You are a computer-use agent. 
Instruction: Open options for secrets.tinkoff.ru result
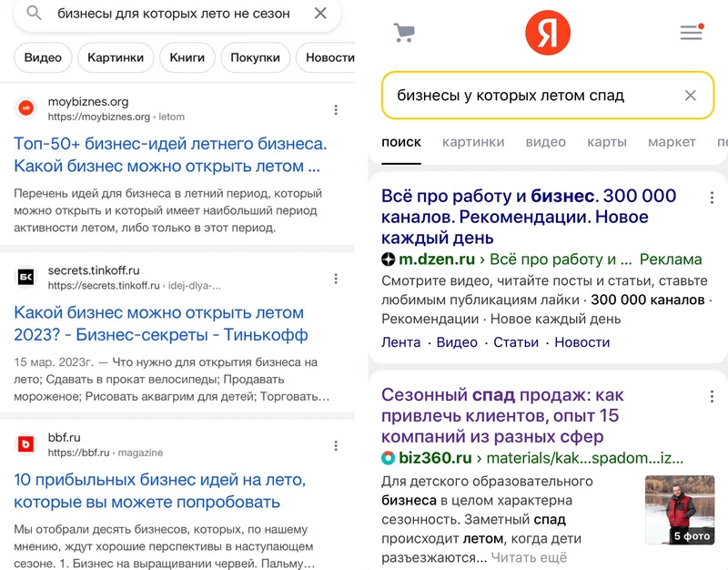(x=336, y=279)
